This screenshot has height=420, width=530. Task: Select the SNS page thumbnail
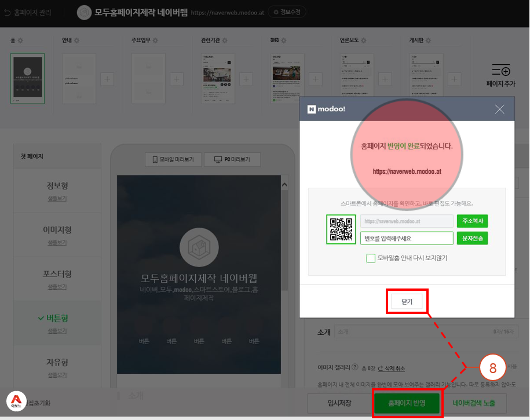pos(287,78)
